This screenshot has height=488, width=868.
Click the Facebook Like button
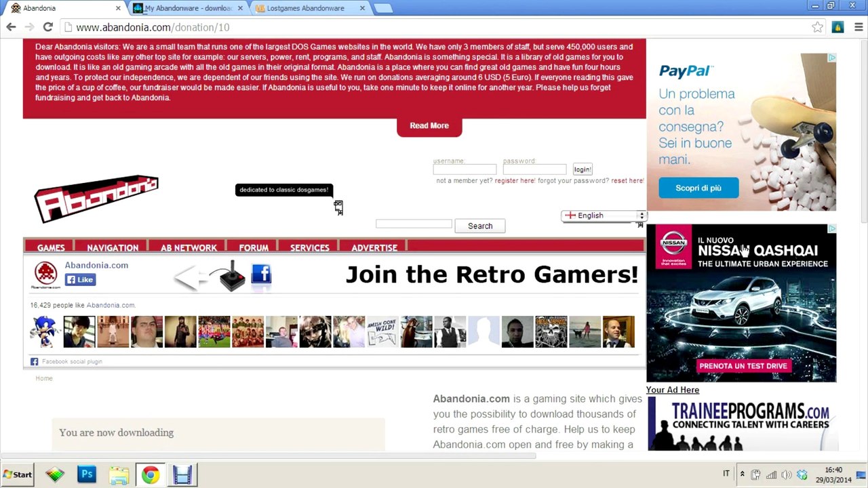(x=81, y=279)
